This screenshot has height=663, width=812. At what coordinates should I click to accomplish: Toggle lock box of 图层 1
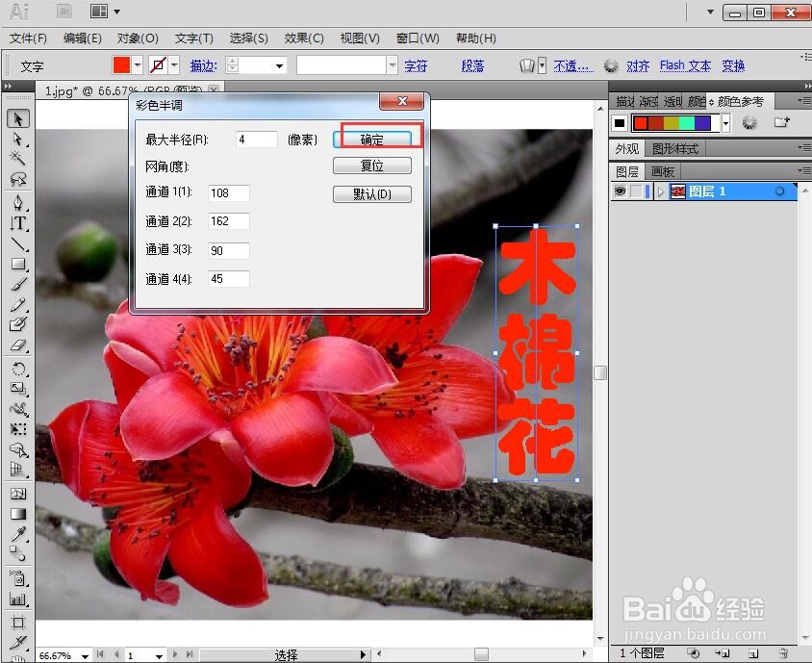click(x=636, y=191)
